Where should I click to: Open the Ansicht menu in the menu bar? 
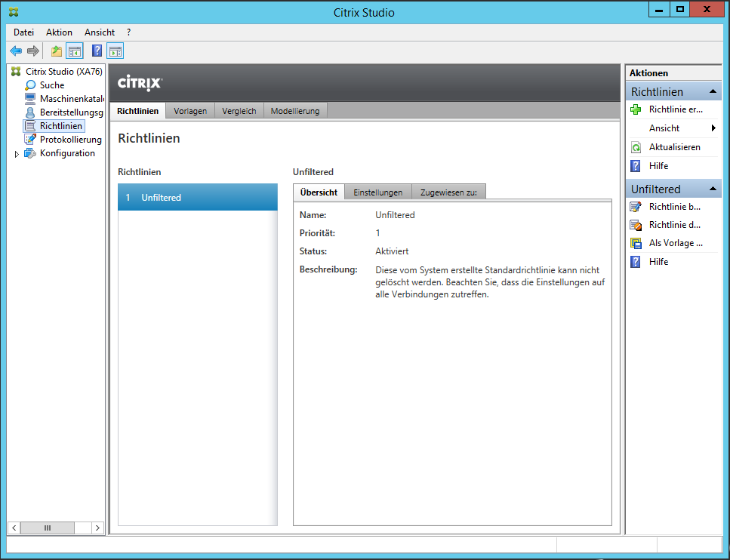(x=100, y=32)
